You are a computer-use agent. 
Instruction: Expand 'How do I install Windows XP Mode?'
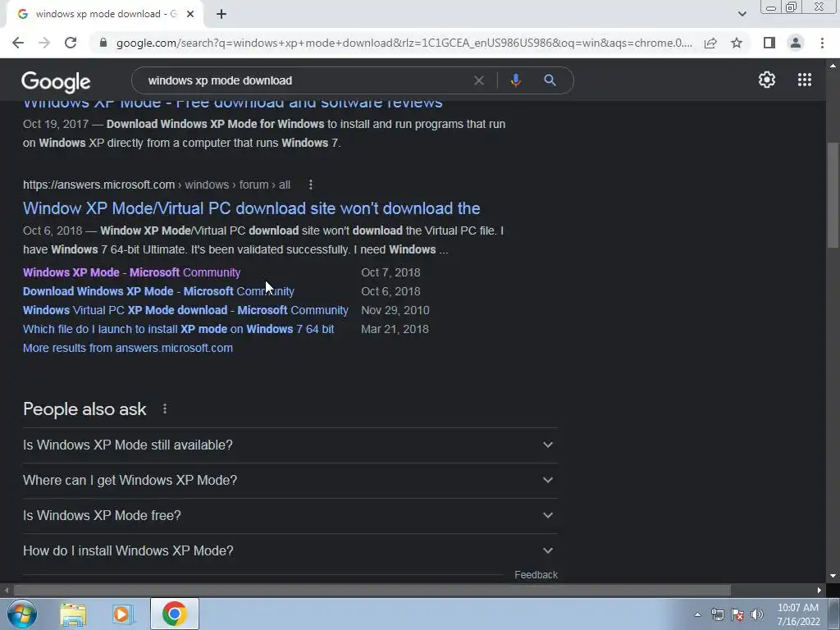click(290, 550)
